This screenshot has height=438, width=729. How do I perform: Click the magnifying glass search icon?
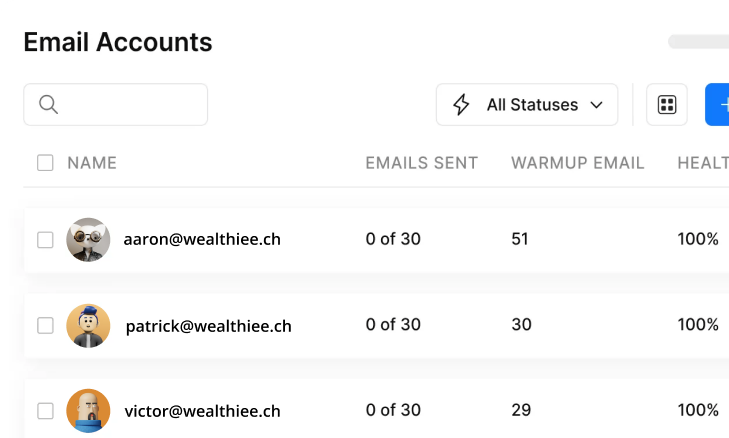(48, 105)
